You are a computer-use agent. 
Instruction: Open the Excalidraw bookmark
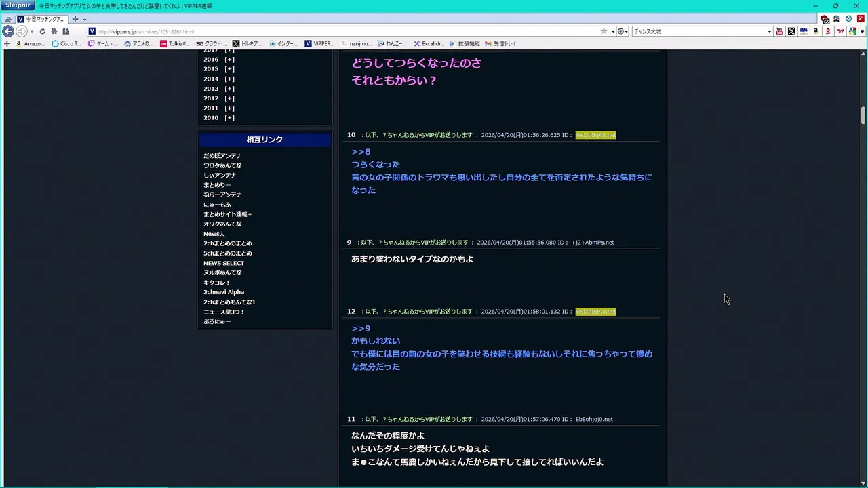[429, 43]
